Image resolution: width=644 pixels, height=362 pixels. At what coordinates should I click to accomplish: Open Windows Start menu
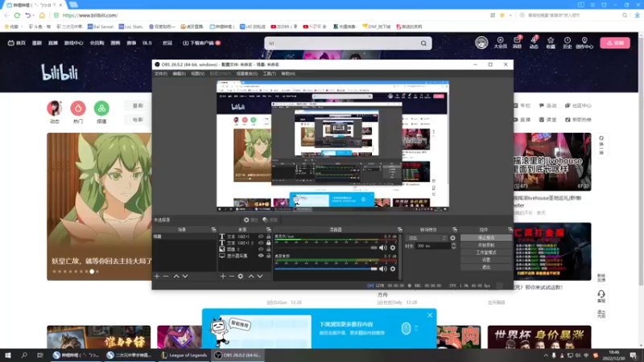(7, 355)
